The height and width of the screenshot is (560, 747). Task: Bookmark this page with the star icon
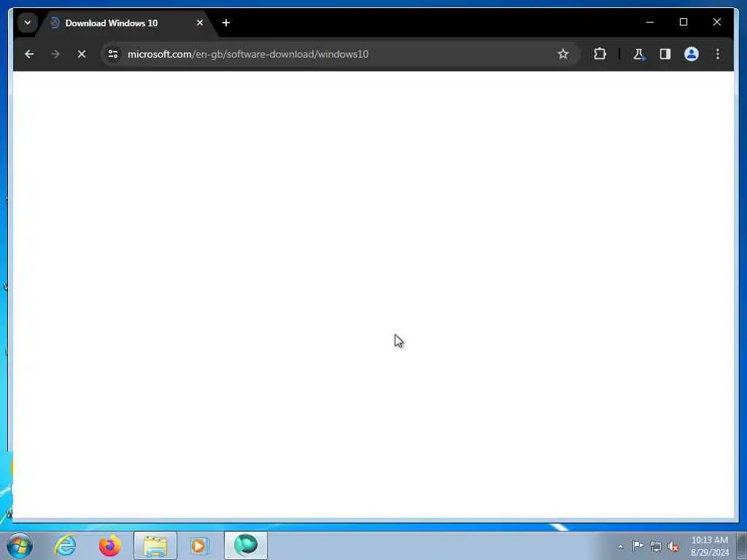pos(562,54)
